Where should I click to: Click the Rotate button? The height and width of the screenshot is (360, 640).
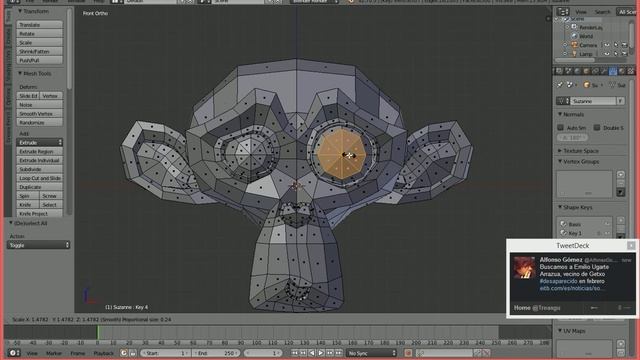click(40, 34)
